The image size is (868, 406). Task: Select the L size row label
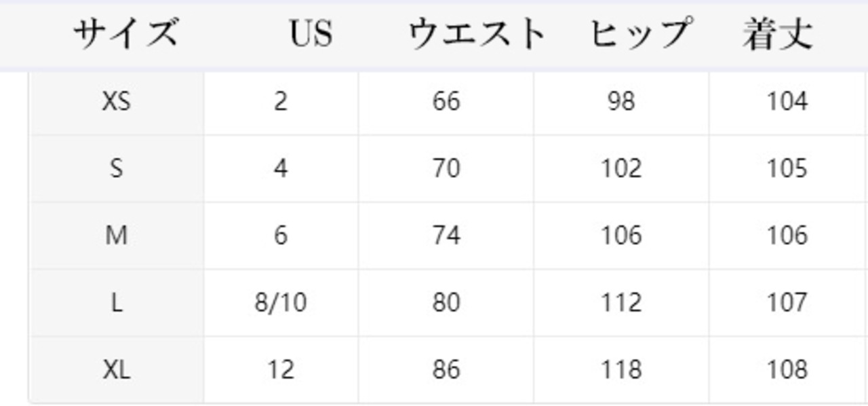(117, 303)
